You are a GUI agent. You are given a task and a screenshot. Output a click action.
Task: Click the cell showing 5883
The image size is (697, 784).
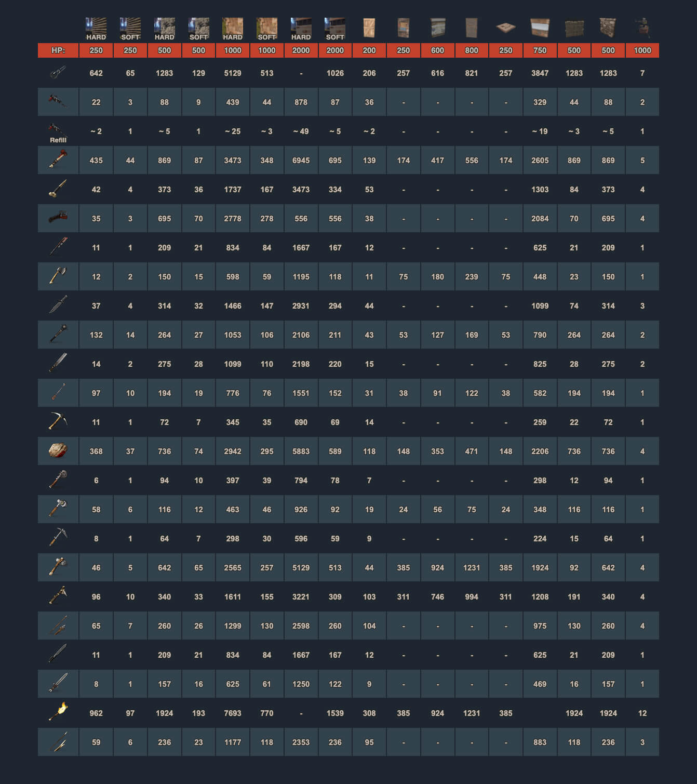click(301, 451)
